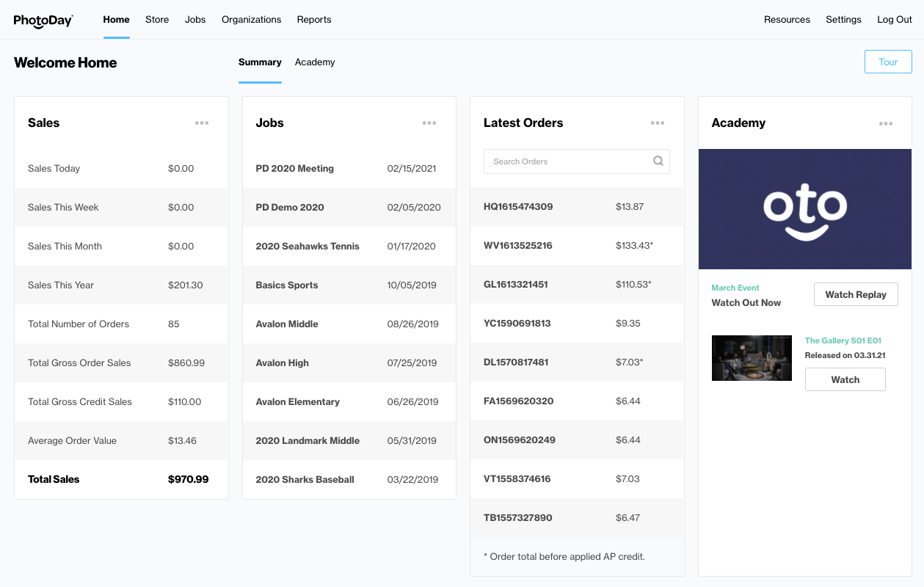
Task: Click the Watch Replay button
Action: 856,294
